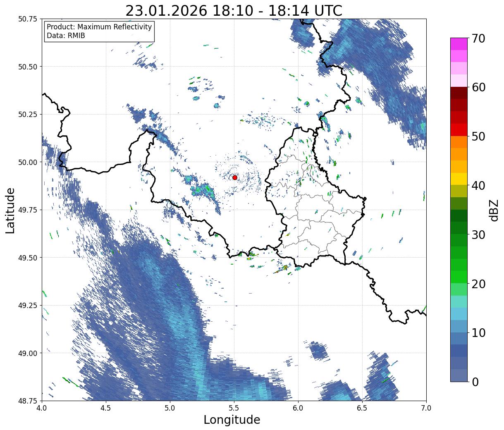
Task: Click the colorbar tick value 10
Action: pos(478,332)
